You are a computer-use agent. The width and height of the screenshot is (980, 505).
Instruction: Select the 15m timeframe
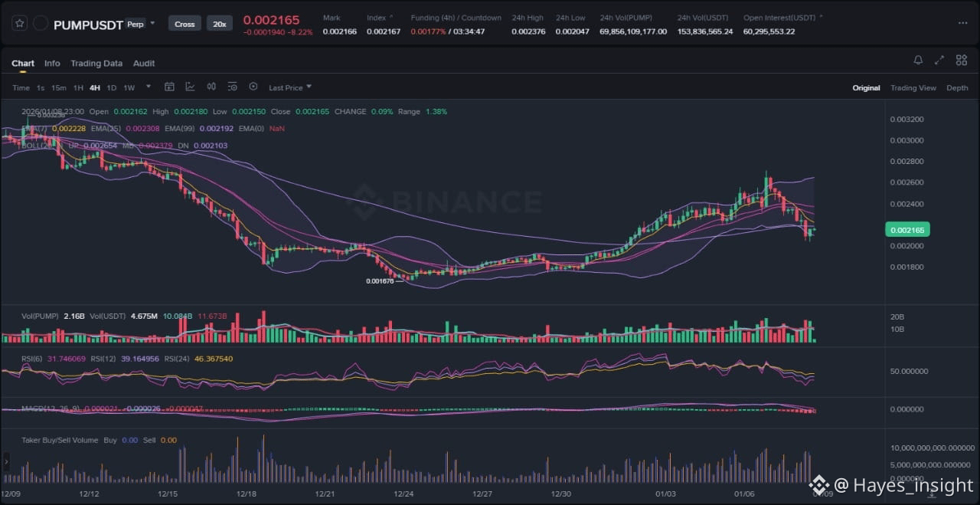[59, 87]
